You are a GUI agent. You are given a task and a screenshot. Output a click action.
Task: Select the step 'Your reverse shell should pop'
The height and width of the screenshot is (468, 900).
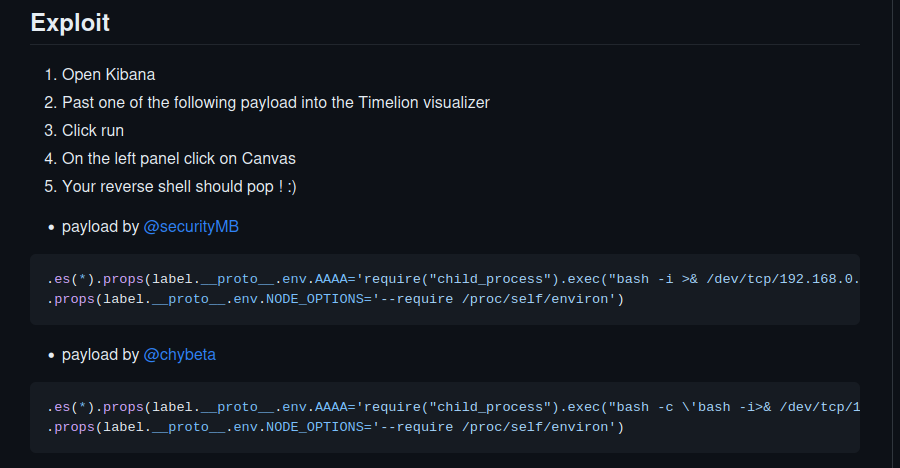click(x=179, y=187)
